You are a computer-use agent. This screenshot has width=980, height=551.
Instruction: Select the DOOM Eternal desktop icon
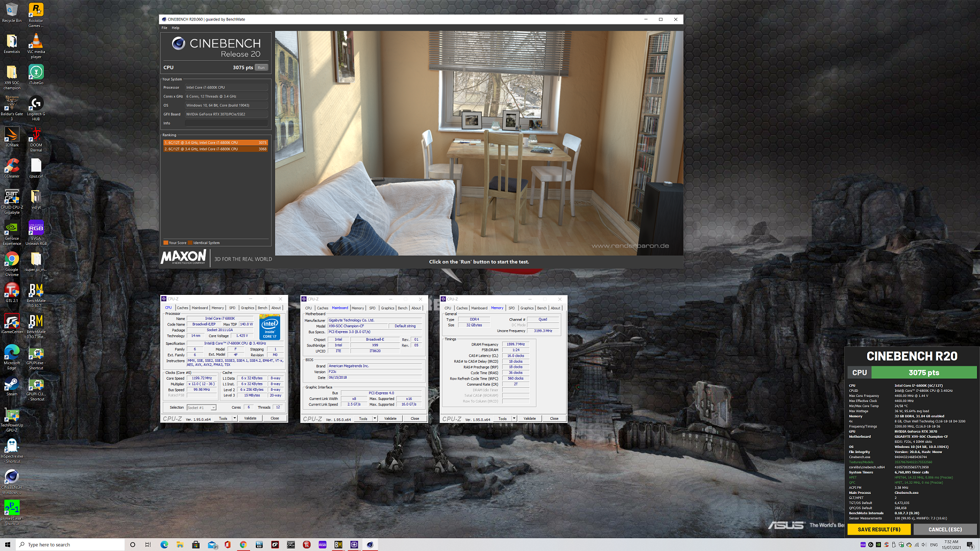[36, 139]
